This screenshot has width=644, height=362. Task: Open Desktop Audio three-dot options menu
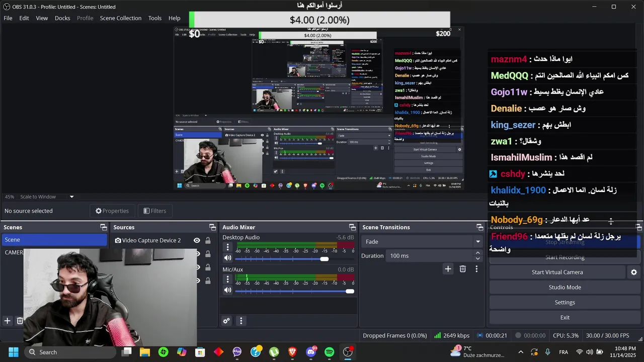227,247
